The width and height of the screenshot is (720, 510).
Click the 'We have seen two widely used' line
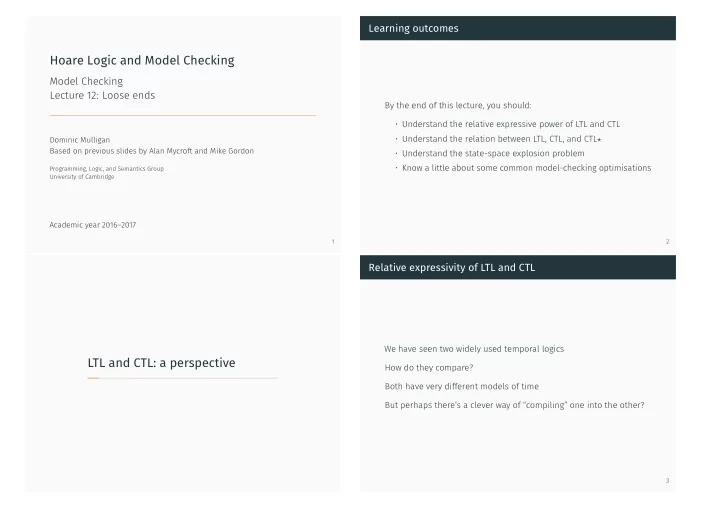(474, 349)
